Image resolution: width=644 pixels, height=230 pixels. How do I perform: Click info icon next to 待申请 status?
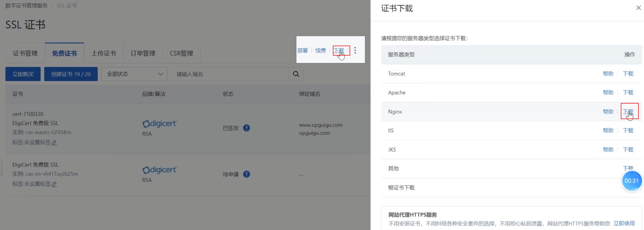(x=246, y=174)
